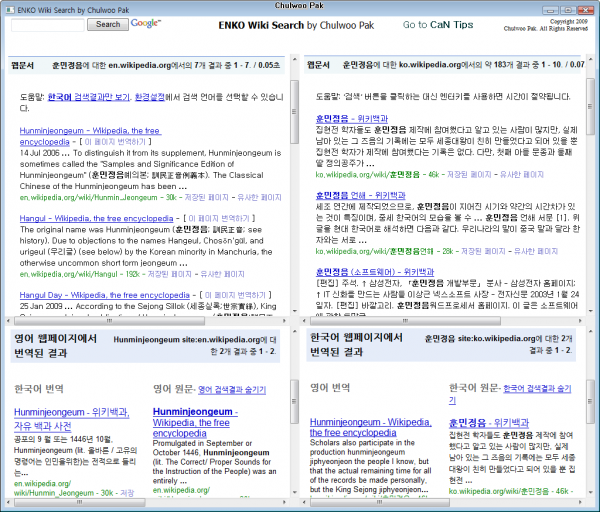The image size is (600, 512).
Task: Open 훈민정음 (소프트웨어) - 위키백과 result
Action: pyautogui.click(x=375, y=272)
